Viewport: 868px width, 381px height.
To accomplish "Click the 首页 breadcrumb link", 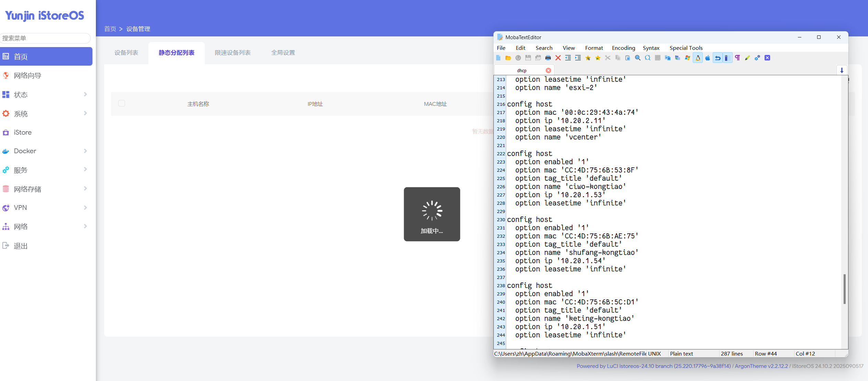I will [110, 29].
